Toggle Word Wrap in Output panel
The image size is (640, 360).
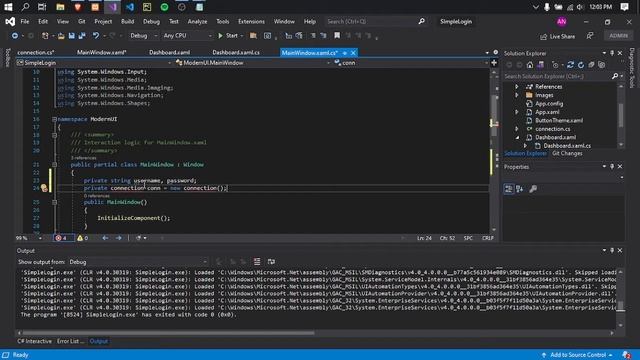[x=271, y=262]
